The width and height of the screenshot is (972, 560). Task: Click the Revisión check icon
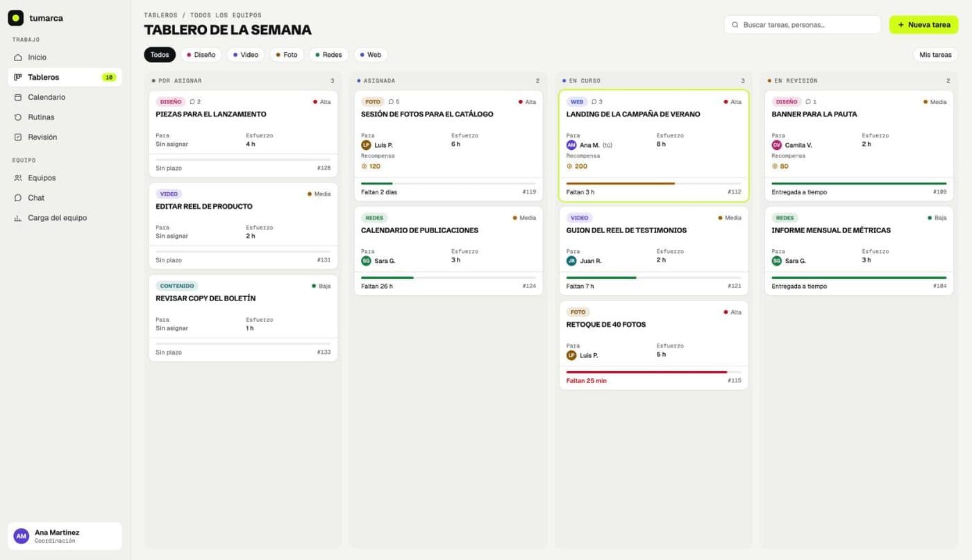tap(18, 137)
